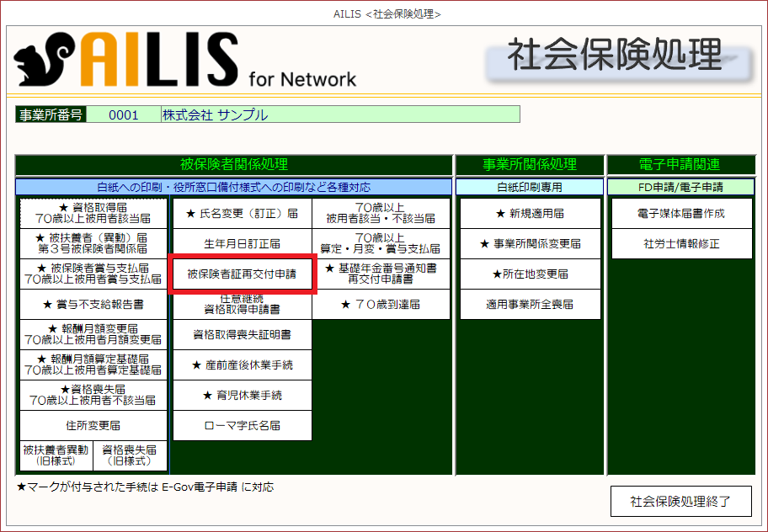Click ローマ字氏名届 button

coord(243,426)
